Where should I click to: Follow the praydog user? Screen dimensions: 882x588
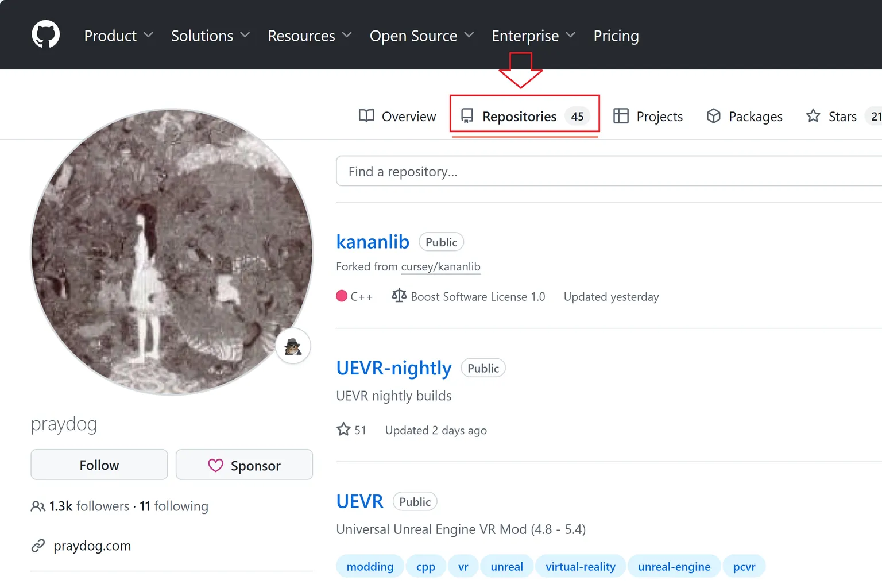pyautogui.click(x=99, y=465)
